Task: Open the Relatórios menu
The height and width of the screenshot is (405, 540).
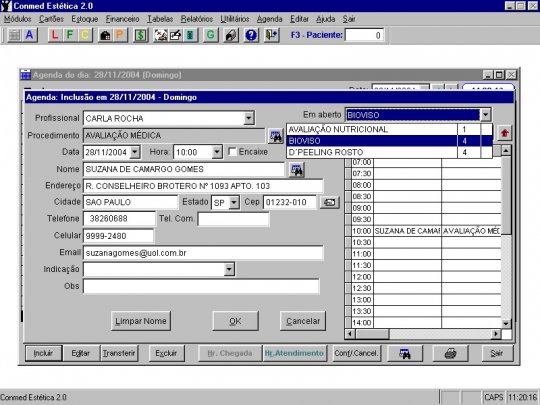Action: coord(197,19)
